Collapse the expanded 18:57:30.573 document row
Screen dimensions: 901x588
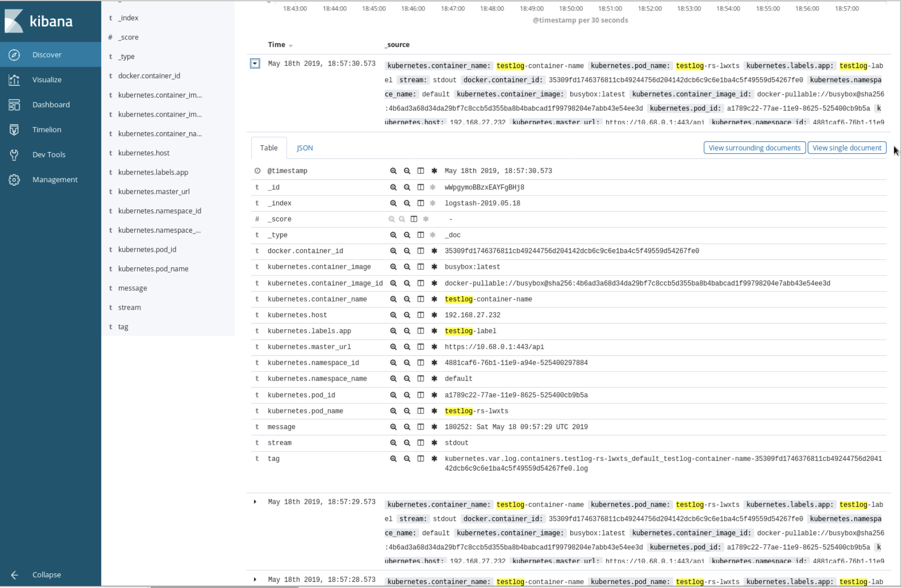(x=255, y=64)
